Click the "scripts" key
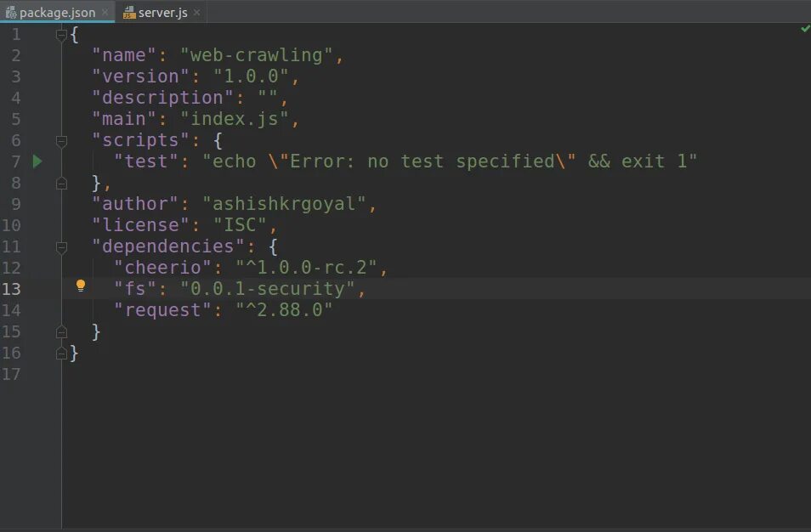Image resolution: width=811 pixels, height=532 pixels. click(140, 140)
